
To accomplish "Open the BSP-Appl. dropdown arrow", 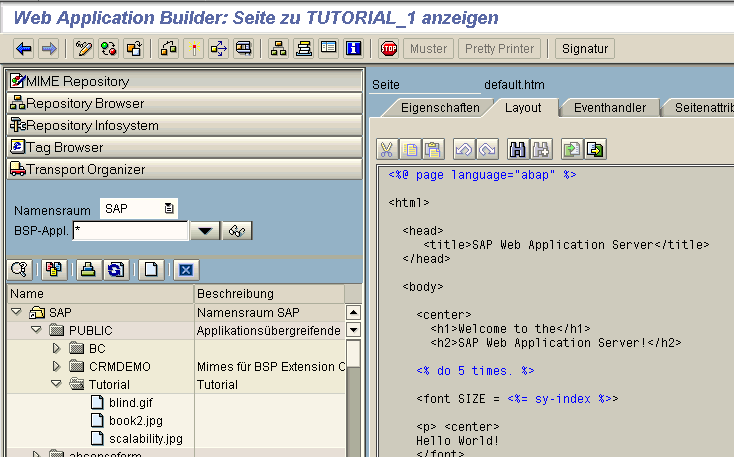I will click(205, 231).
